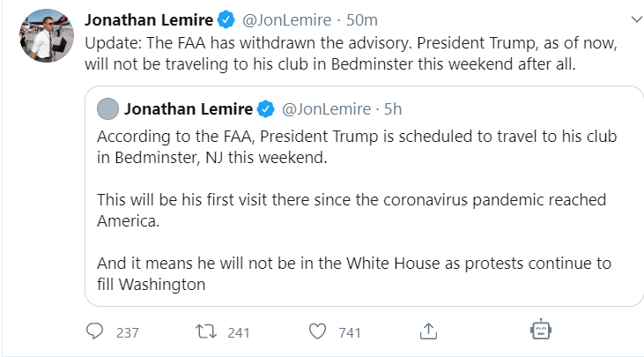Click the robot face icon

[x=540, y=331]
